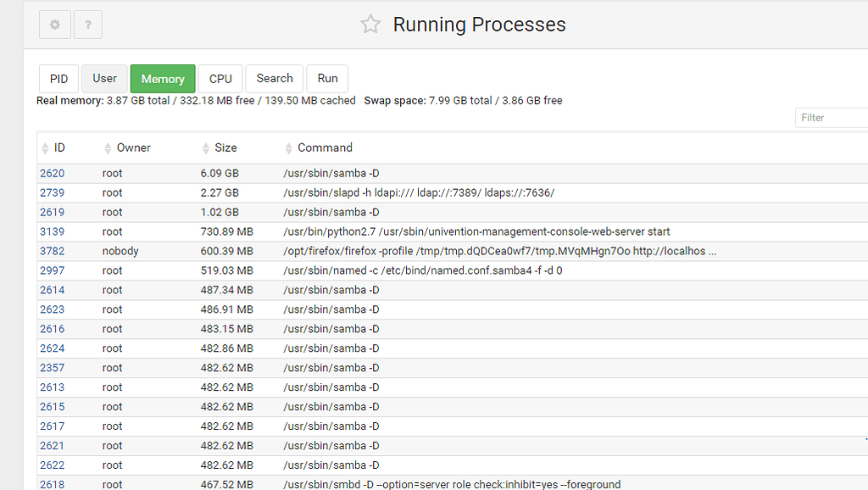Switch to the CPU tab
This screenshot has height=490, width=868.
tap(220, 78)
